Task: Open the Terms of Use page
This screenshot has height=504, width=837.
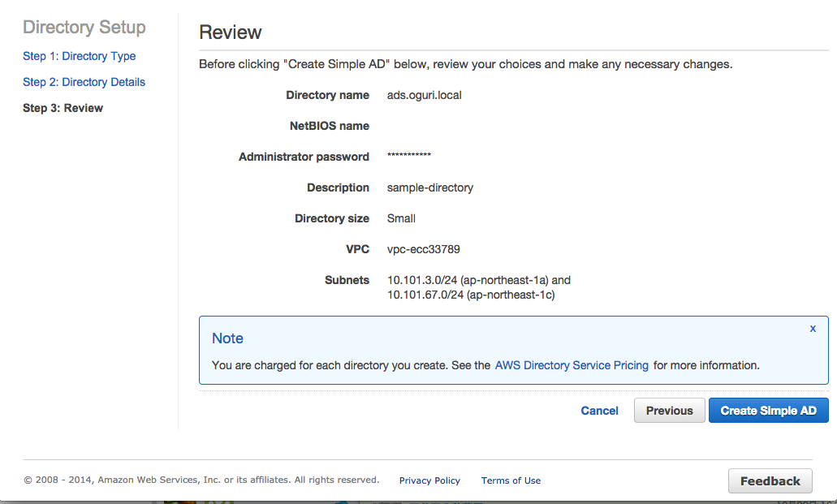Action: pos(511,480)
